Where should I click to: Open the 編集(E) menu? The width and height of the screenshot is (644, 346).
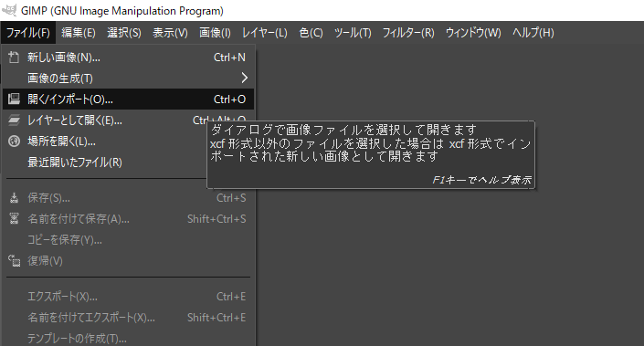[x=79, y=33]
